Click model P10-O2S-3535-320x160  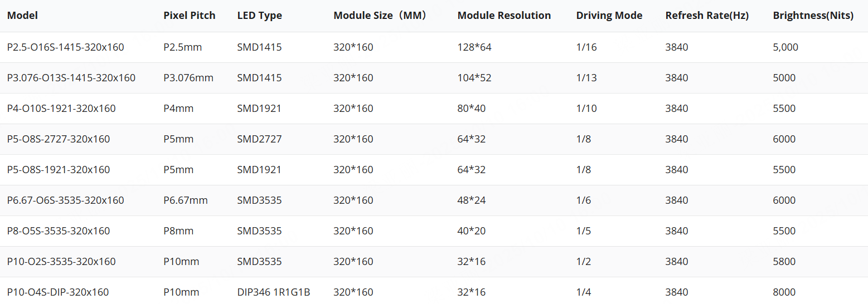coord(61,262)
